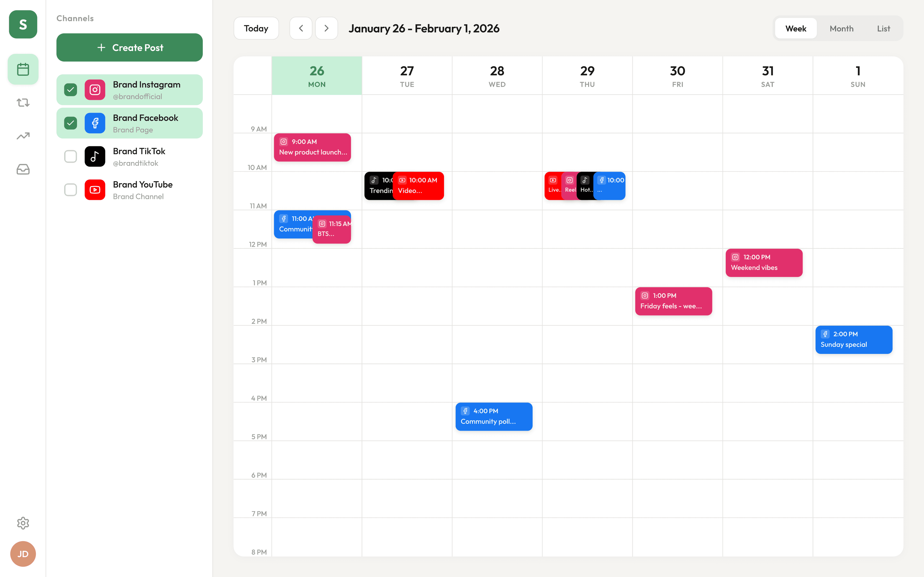Screen dimensions: 924x577
Task: Click the Facebook icon next to Brand Facebook
Action: point(95,123)
